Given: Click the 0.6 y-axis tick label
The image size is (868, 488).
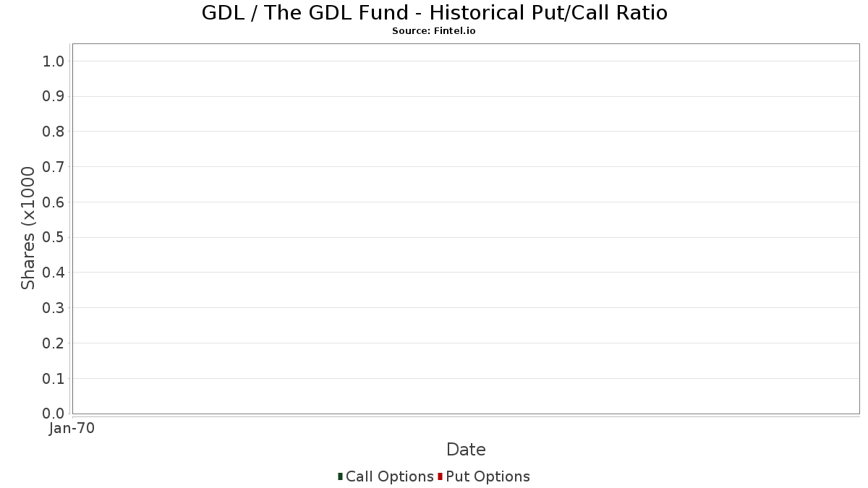Looking at the screenshot, I should 54,202.
